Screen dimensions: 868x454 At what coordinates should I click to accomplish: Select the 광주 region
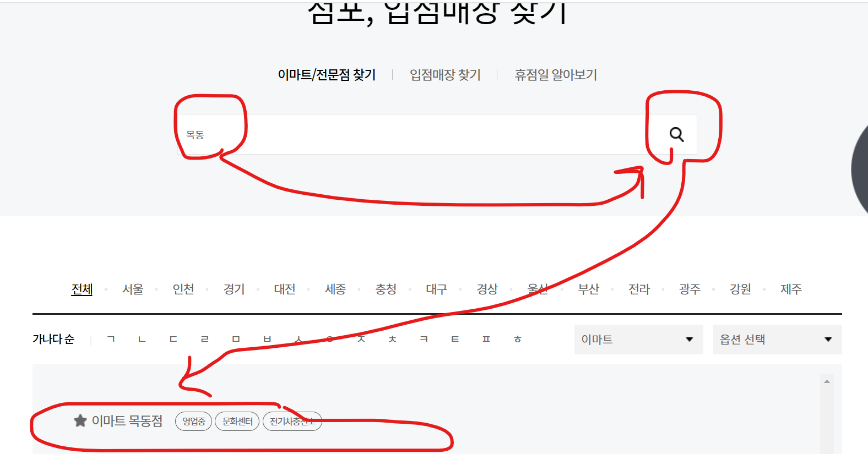click(690, 289)
